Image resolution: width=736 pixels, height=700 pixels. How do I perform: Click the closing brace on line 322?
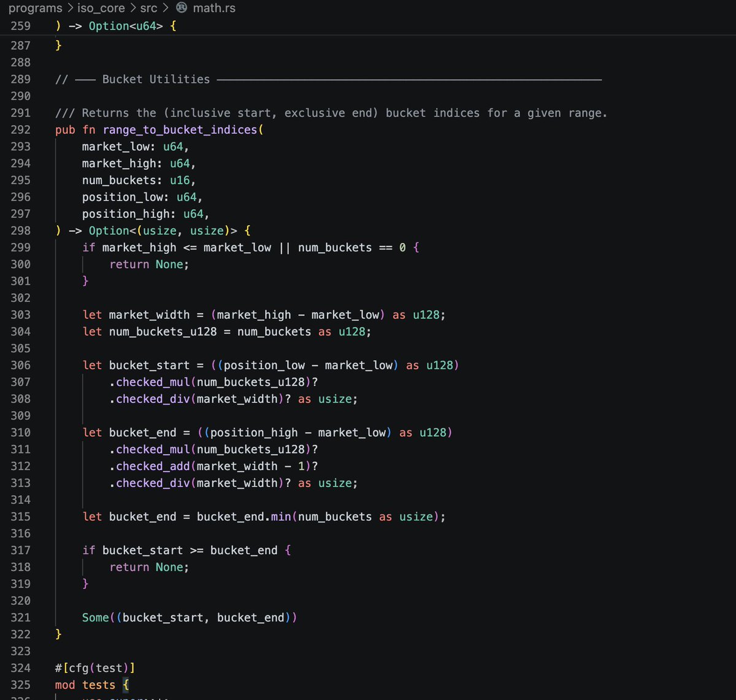pyautogui.click(x=58, y=634)
